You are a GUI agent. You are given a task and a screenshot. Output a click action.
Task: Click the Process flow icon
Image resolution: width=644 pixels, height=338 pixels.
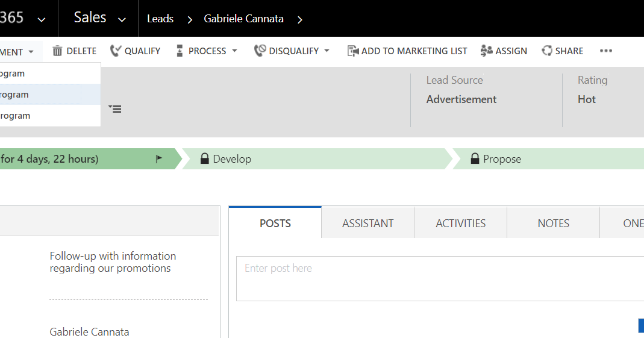[x=180, y=51]
